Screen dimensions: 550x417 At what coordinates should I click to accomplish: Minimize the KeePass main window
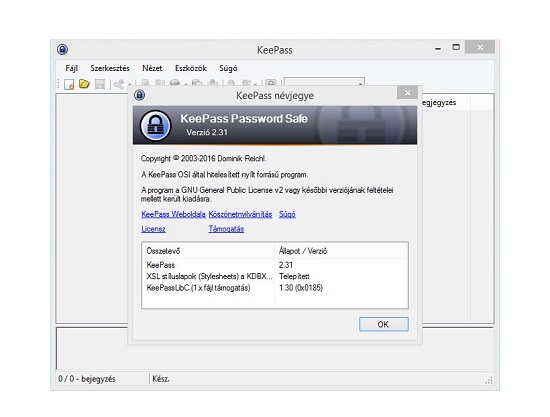[x=438, y=49]
